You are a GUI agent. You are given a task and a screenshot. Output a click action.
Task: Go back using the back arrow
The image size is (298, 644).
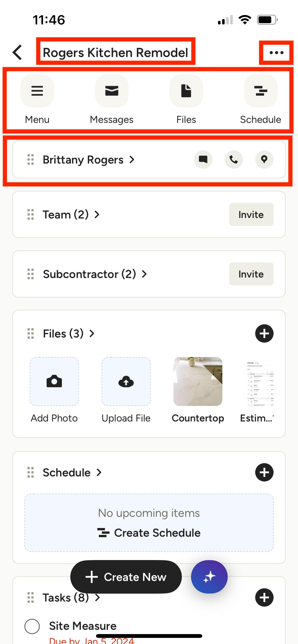click(17, 53)
